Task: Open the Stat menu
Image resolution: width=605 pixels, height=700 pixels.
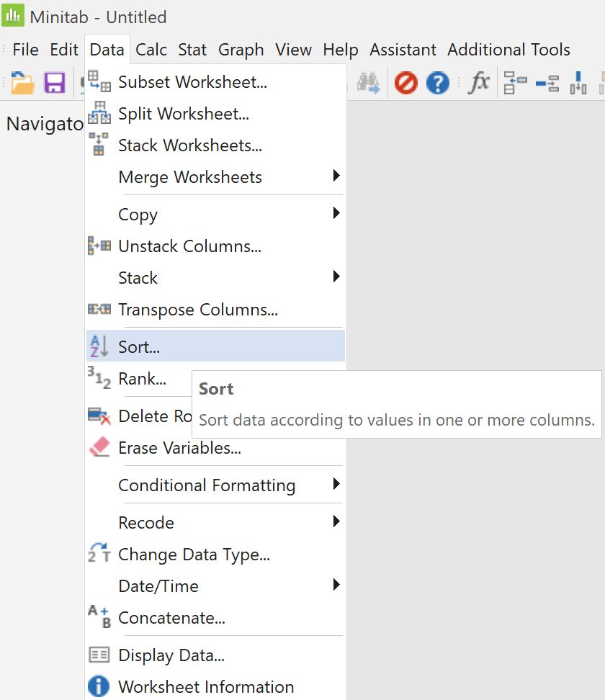Action: (192, 50)
